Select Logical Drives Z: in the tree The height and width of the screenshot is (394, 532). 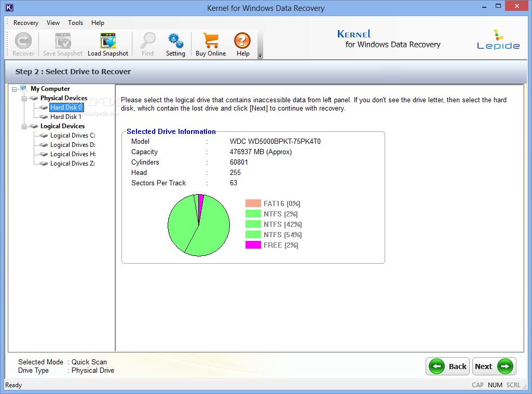[73, 164]
